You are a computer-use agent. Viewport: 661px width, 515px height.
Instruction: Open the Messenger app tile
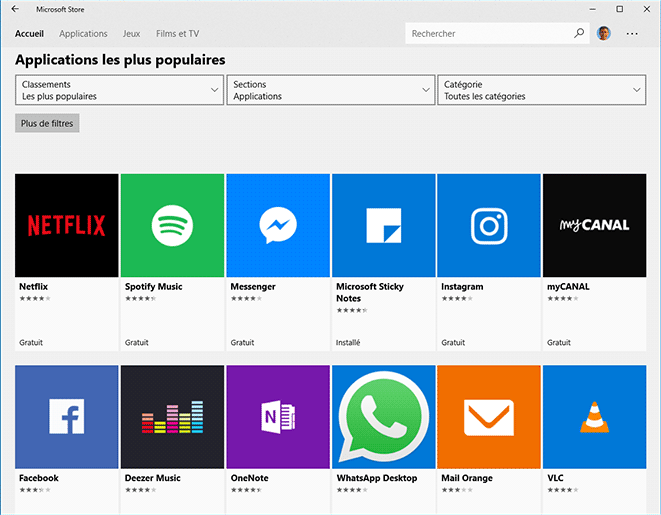[277, 225]
